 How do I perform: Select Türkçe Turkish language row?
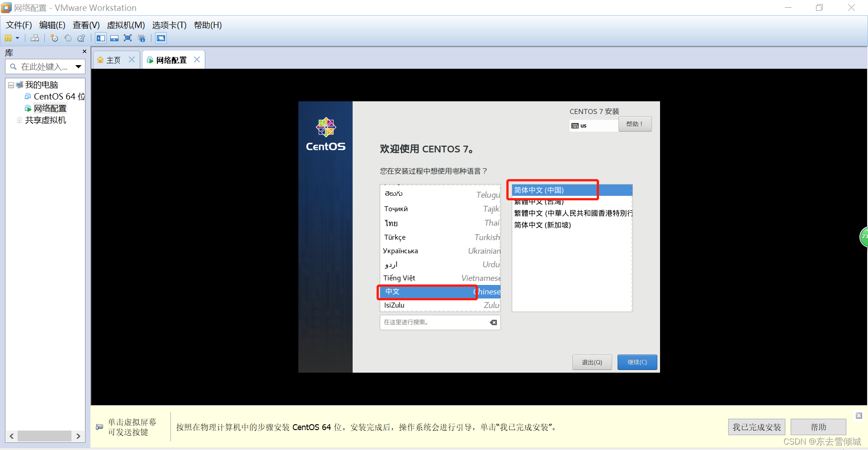[440, 237]
